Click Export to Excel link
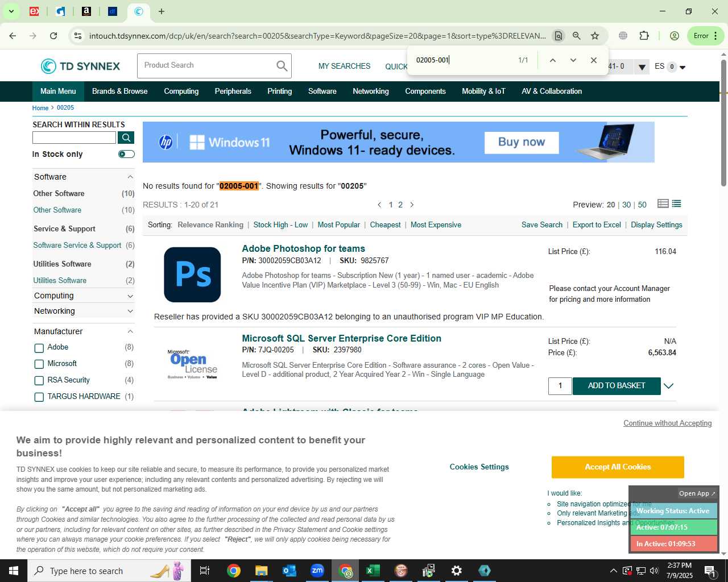728x582 pixels. click(597, 225)
